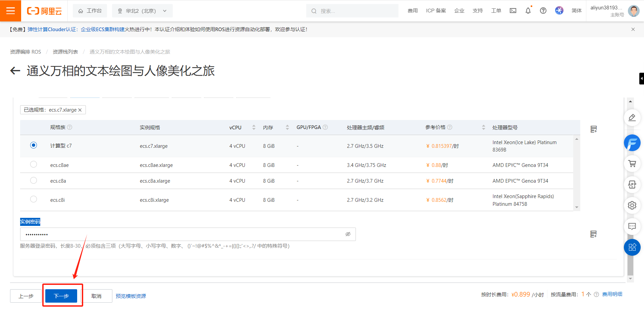Go to 资源编排 ROS breadcrumb
Screen dimensions: 644x309
25,52
